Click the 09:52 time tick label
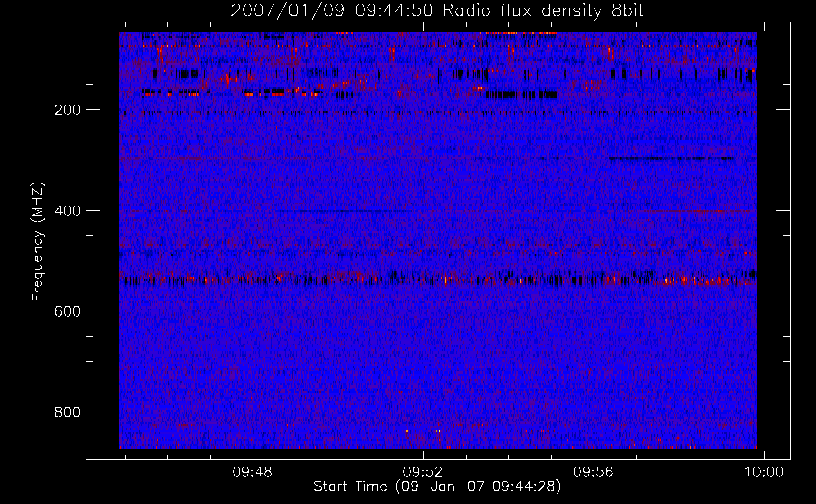The width and height of the screenshot is (816, 504). coord(423,472)
